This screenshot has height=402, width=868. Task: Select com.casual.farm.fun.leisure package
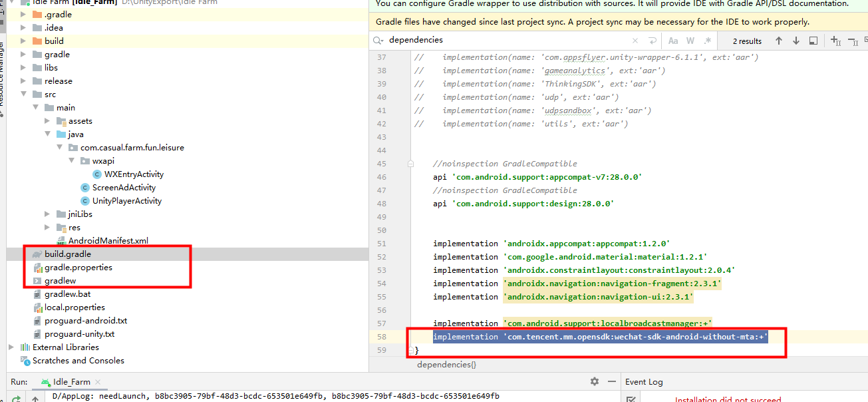(132, 148)
